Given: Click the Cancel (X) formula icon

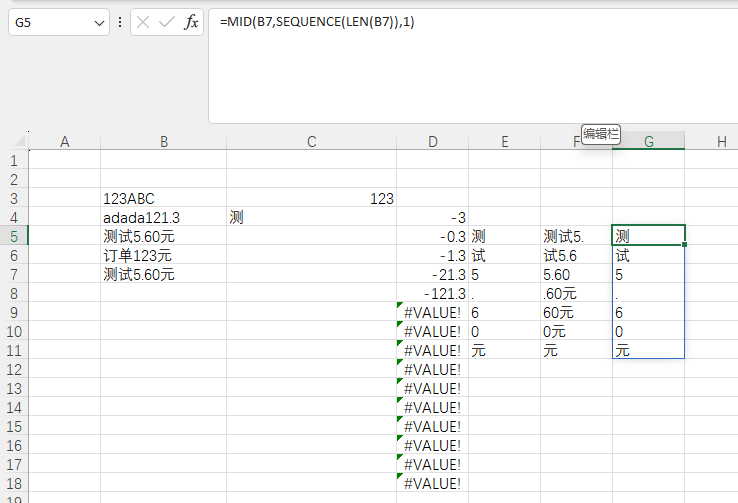Looking at the screenshot, I should coord(143,22).
